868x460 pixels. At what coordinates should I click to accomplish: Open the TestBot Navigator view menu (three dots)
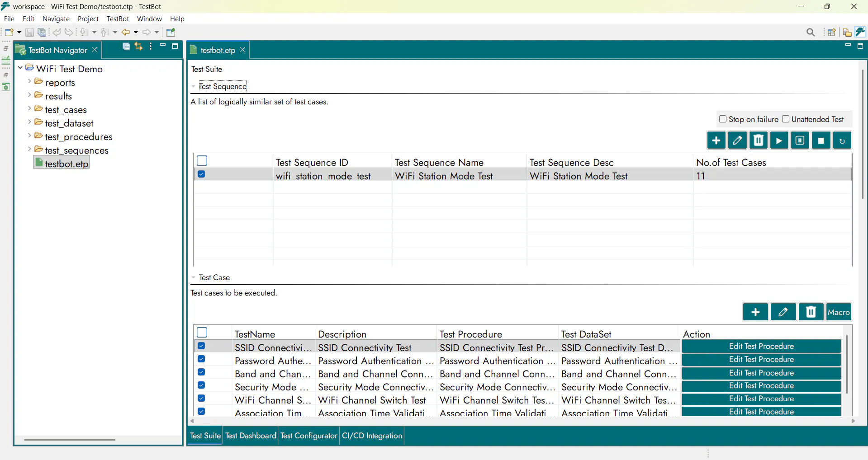click(x=151, y=46)
